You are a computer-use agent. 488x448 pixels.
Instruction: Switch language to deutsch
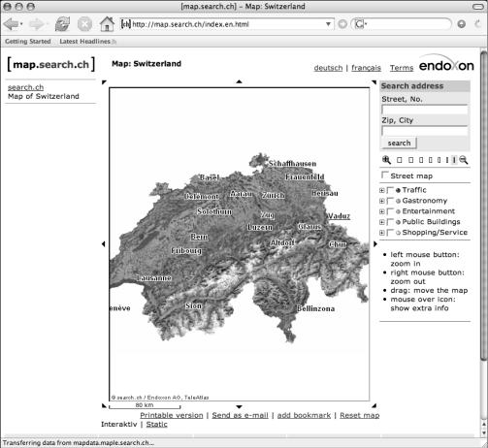pos(328,68)
